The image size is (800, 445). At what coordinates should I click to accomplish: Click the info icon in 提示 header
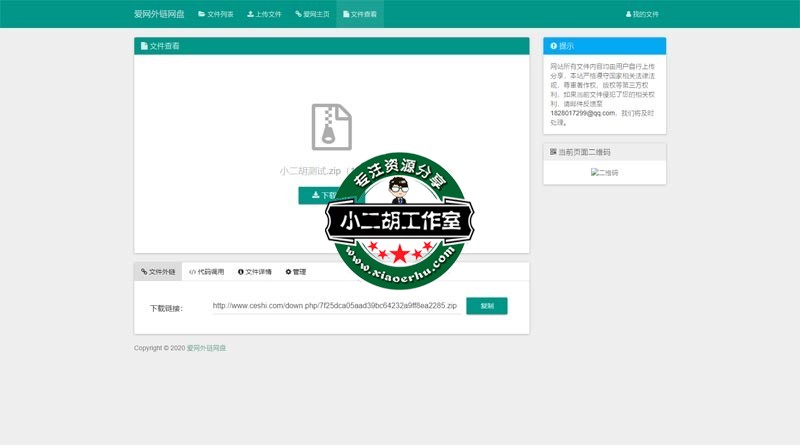(x=553, y=46)
